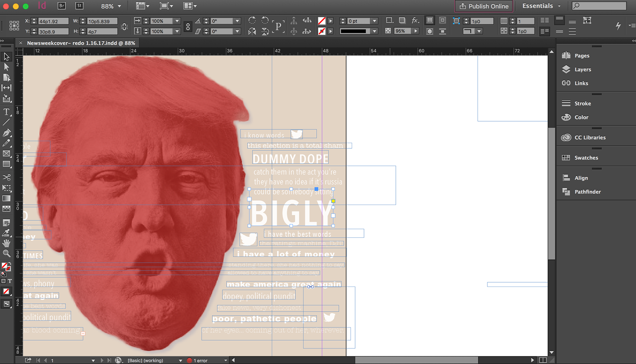Click Flip Horizontal icon in control bar
636x364 pixels.
point(252,31)
